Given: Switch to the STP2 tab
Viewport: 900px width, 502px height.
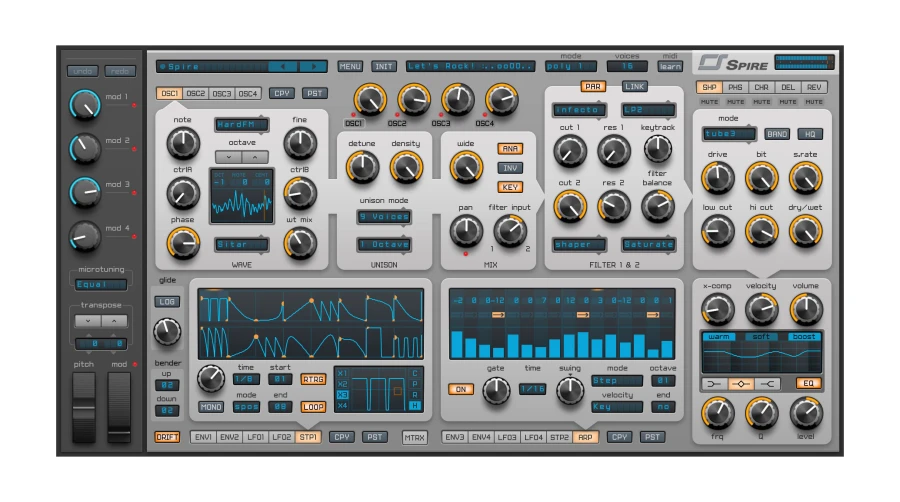Looking at the screenshot, I should click(x=559, y=437).
